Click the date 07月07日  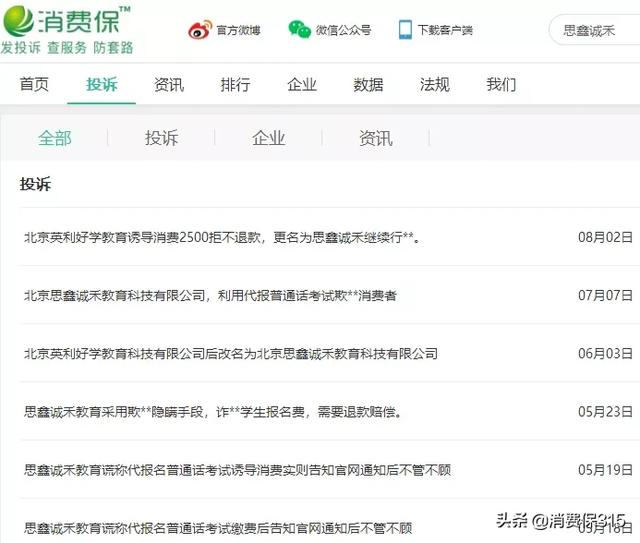pos(605,295)
